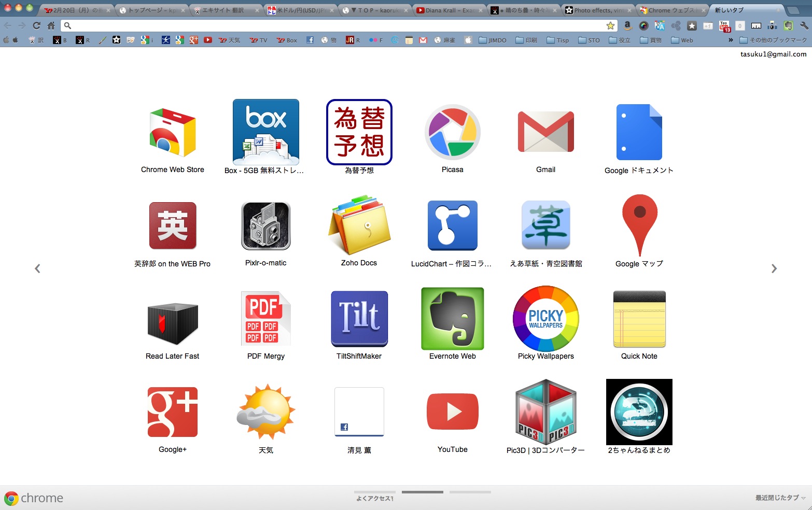The width and height of the screenshot is (812, 510).
Task: Open Picky Wallpapers app
Action: click(546, 319)
